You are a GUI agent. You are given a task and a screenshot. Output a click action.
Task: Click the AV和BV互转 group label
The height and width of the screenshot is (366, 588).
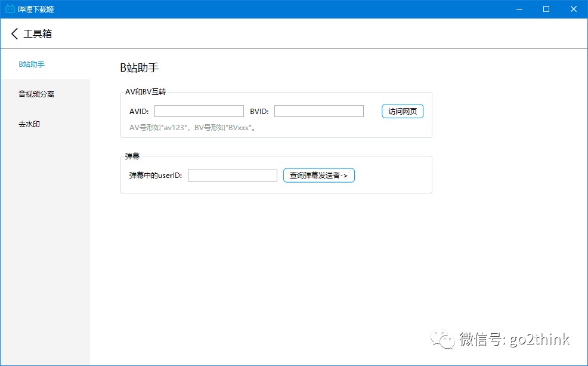(x=146, y=92)
